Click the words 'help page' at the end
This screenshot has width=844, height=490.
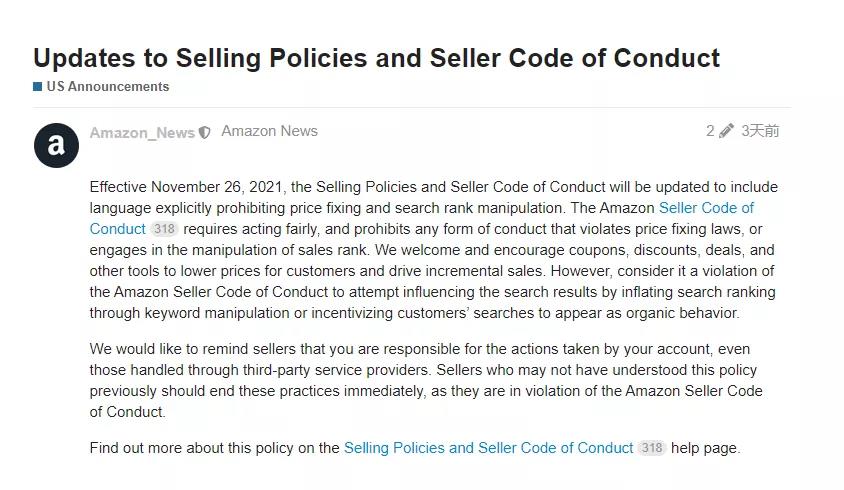[705, 448]
